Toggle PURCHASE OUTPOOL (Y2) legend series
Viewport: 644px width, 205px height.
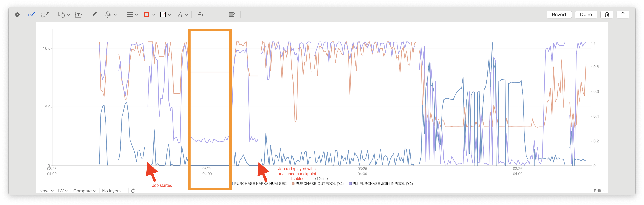318,184
